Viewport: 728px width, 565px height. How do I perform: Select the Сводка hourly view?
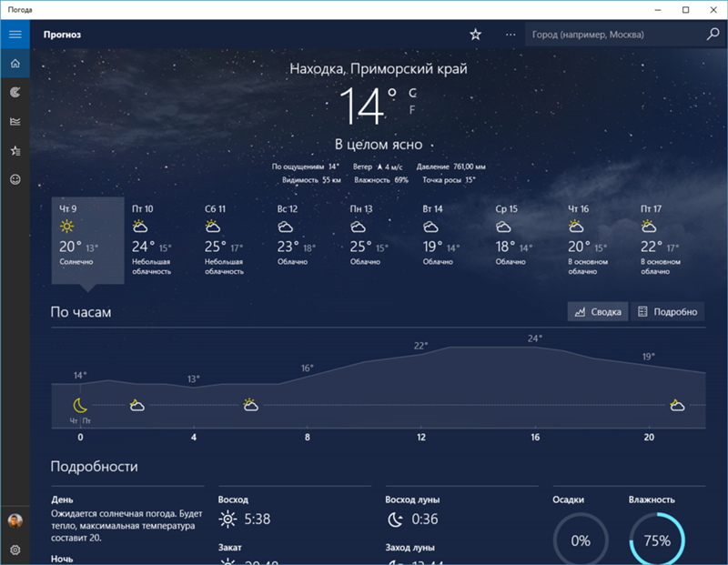(597, 312)
